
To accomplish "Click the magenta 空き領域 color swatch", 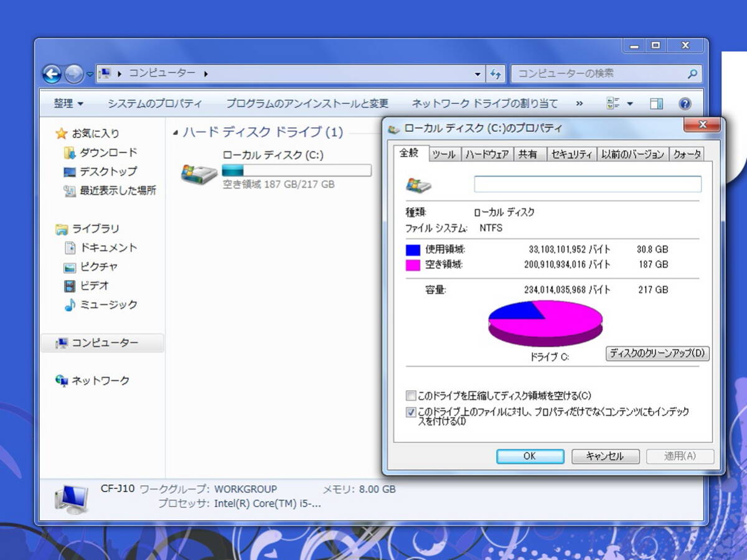I will [413, 265].
